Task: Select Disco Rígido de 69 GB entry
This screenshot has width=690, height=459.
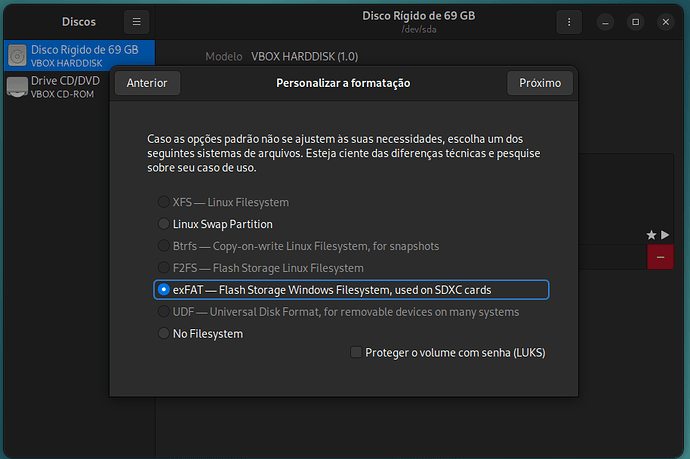Action: [x=84, y=55]
